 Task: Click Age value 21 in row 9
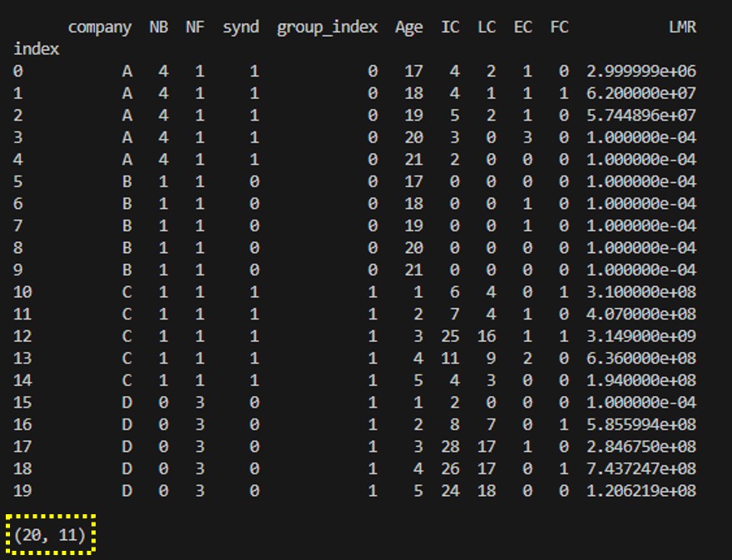[414, 270]
